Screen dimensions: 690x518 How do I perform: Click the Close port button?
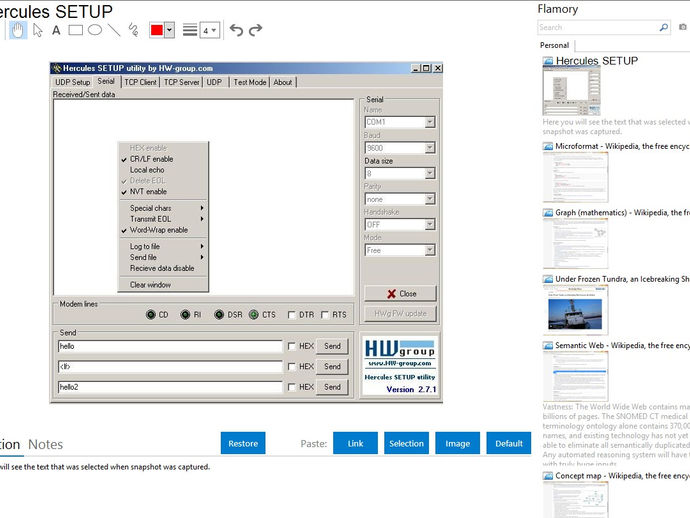(x=400, y=294)
